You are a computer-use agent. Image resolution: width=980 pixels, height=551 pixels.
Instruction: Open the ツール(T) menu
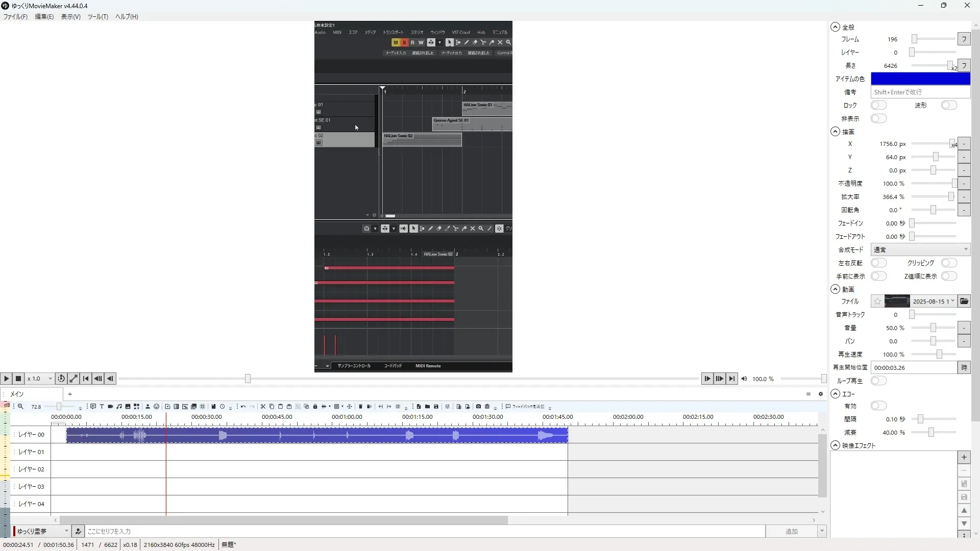97,17
